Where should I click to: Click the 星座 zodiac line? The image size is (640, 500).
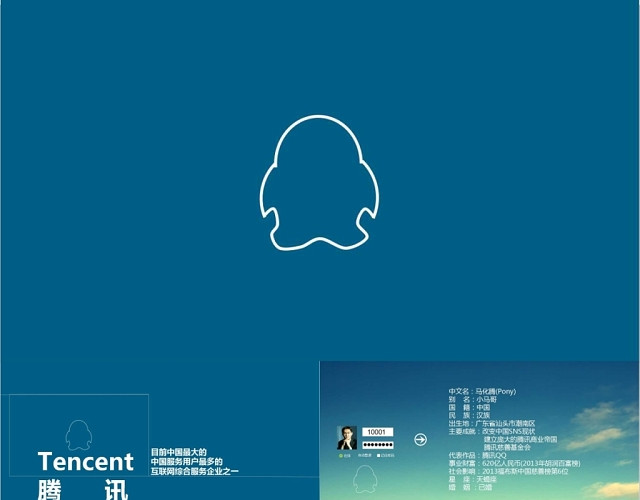pos(473,480)
